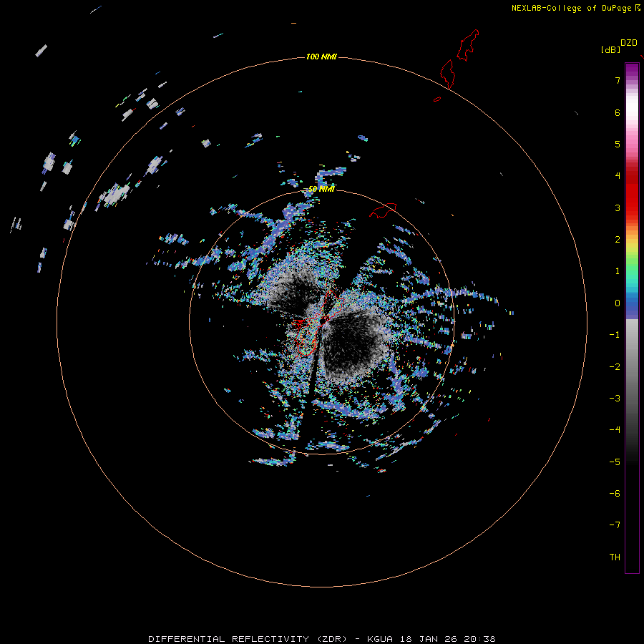Click the 18 JAN 26 date in the caption

[428, 639]
